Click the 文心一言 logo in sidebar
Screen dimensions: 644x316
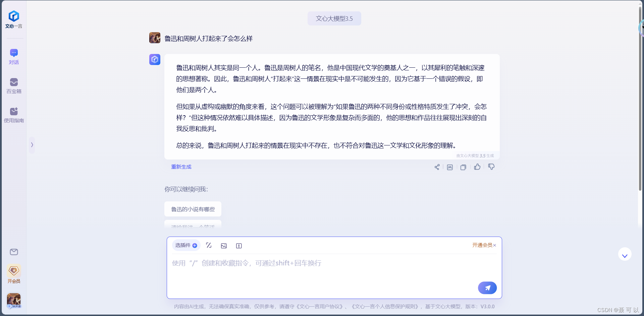(14, 19)
